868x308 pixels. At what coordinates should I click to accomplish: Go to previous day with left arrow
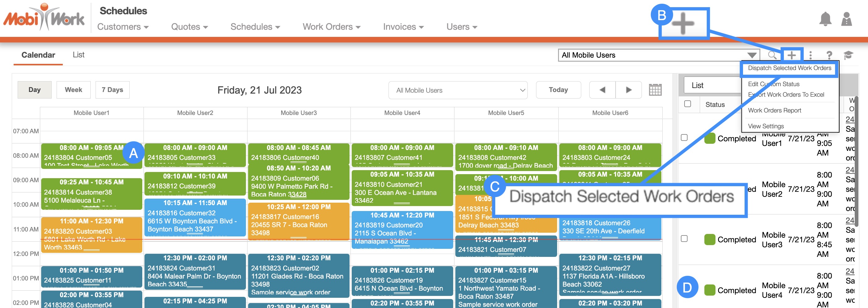click(602, 90)
